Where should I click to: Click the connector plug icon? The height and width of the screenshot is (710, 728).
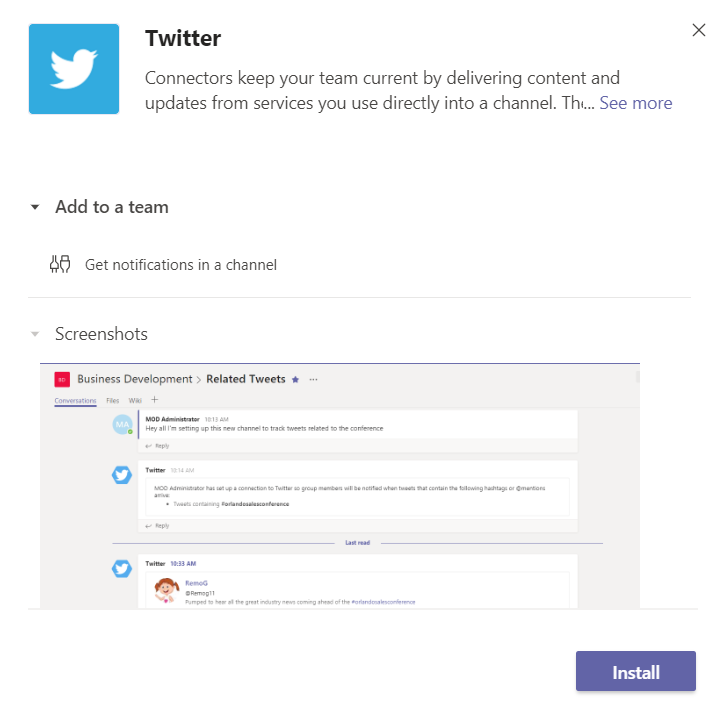click(x=60, y=265)
